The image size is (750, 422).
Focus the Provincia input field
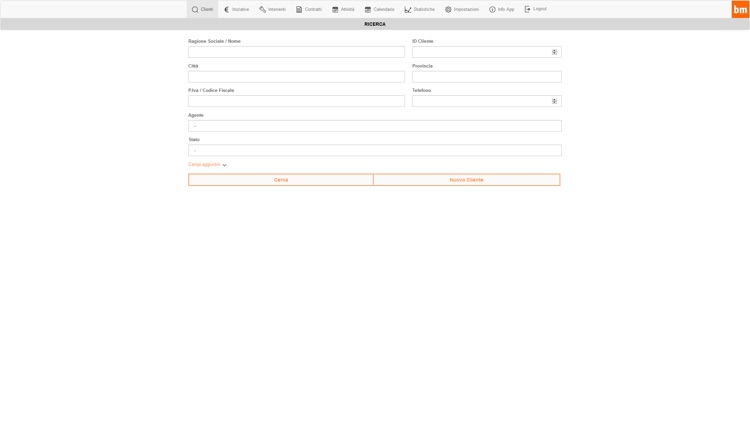click(x=487, y=77)
